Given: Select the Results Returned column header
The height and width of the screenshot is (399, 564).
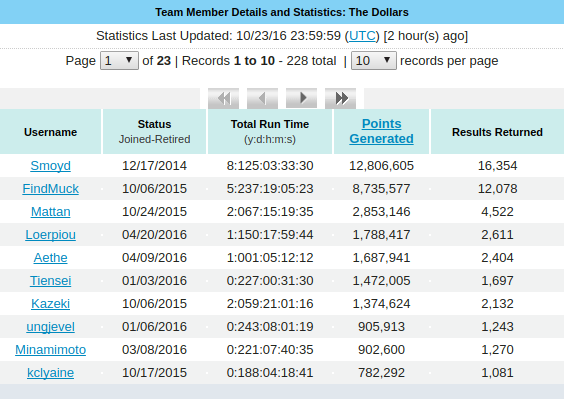Looking at the screenshot, I should coord(497,132).
